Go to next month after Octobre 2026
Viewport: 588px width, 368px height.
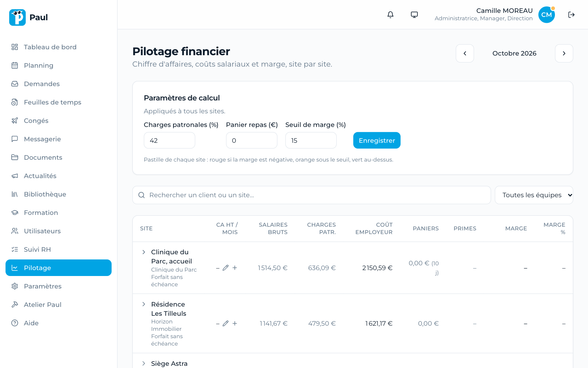click(x=564, y=53)
